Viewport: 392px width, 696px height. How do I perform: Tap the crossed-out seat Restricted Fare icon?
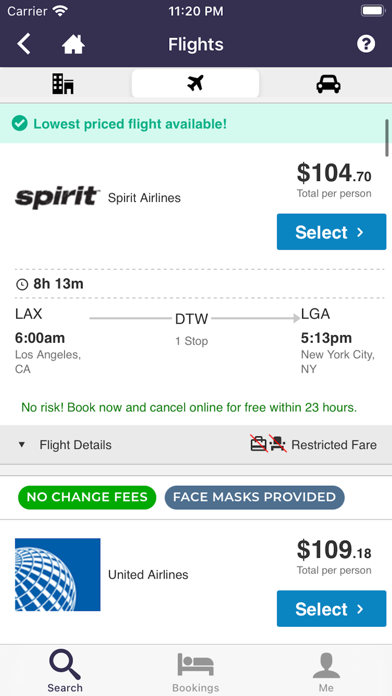coord(278,444)
